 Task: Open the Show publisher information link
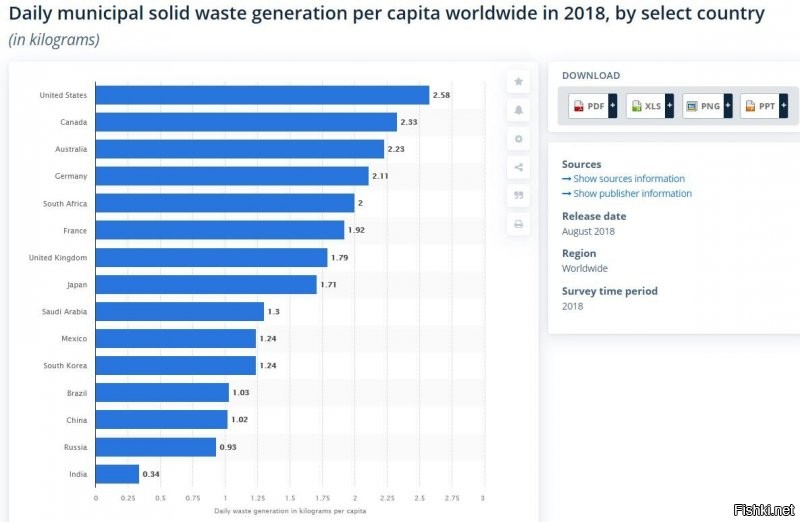632,194
